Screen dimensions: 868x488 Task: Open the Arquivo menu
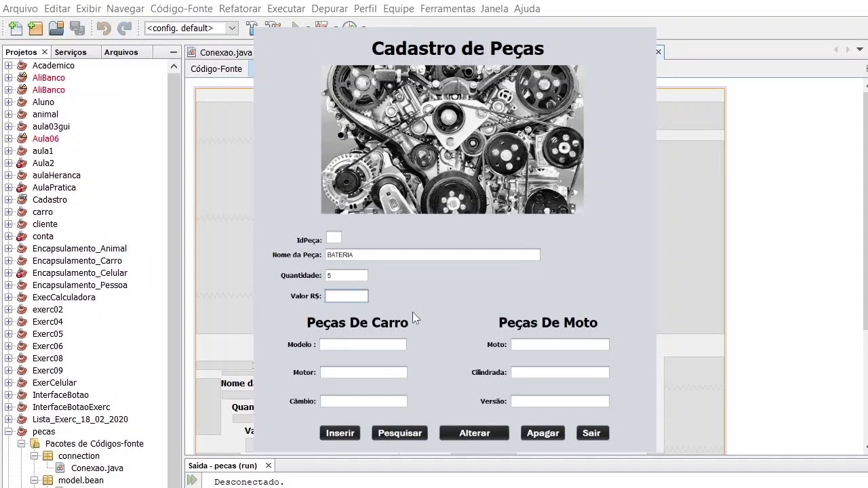pos(20,9)
